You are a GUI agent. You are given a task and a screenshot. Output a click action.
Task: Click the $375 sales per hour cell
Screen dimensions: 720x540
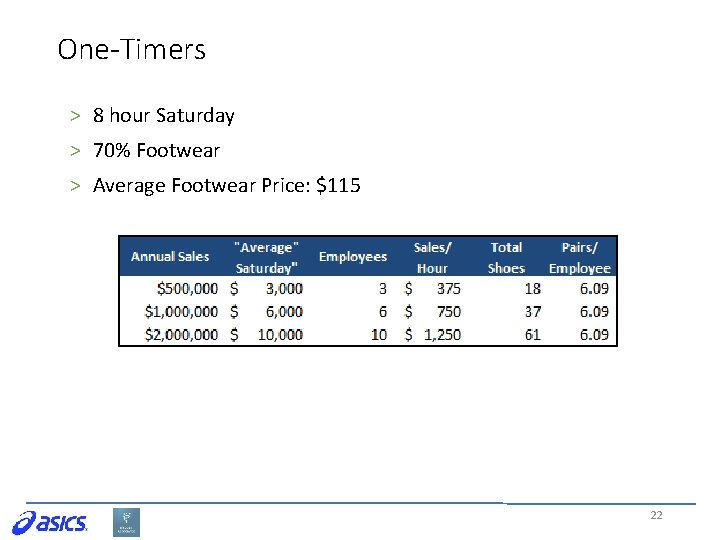tap(433, 288)
